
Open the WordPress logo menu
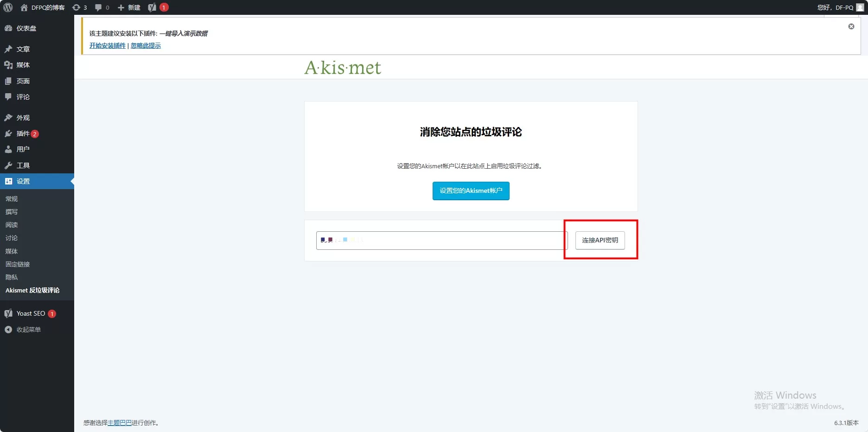point(8,7)
